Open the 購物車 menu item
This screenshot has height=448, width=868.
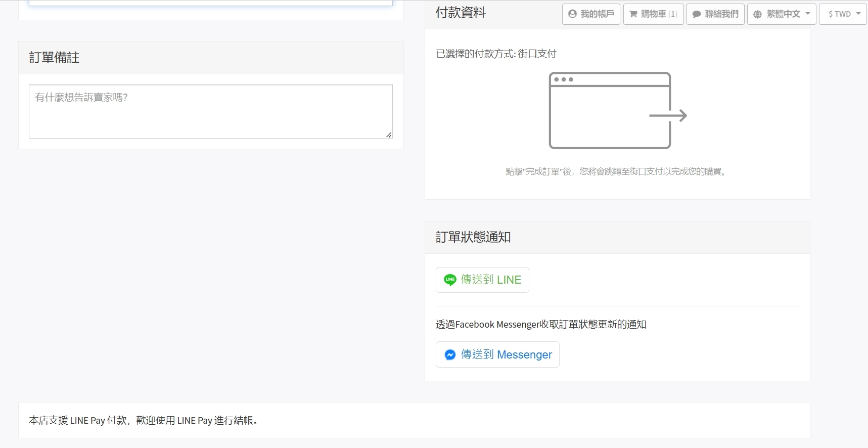(x=653, y=14)
